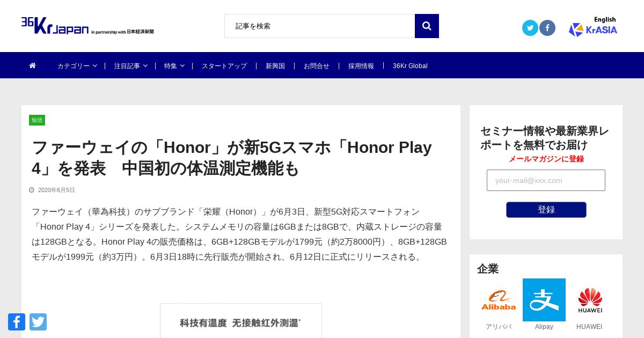The width and height of the screenshot is (644, 338).
Task: Click the search magnifier button
Action: (x=427, y=26)
